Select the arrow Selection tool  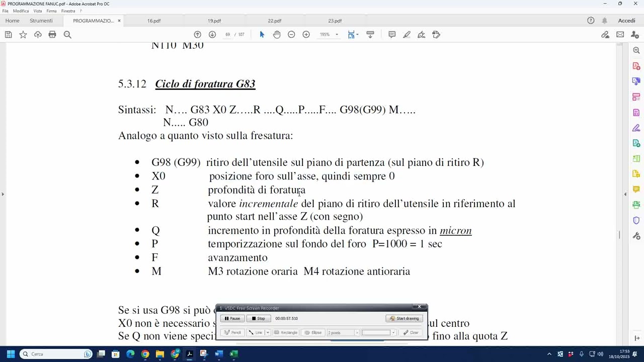tap(262, 35)
